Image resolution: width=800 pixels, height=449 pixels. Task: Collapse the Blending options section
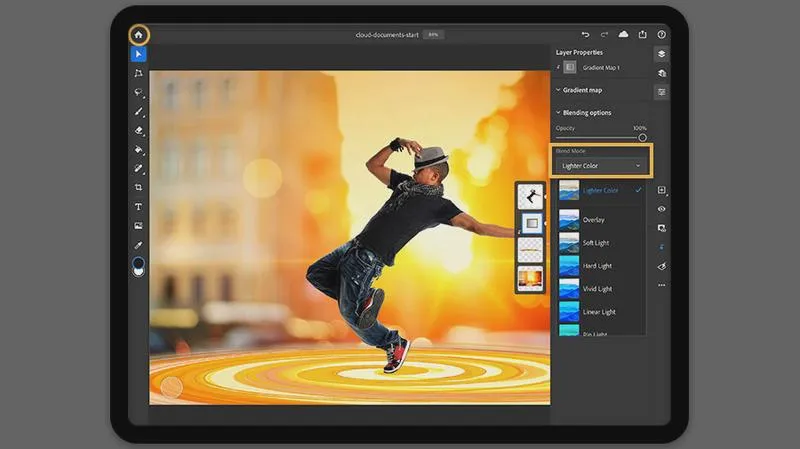click(x=583, y=113)
